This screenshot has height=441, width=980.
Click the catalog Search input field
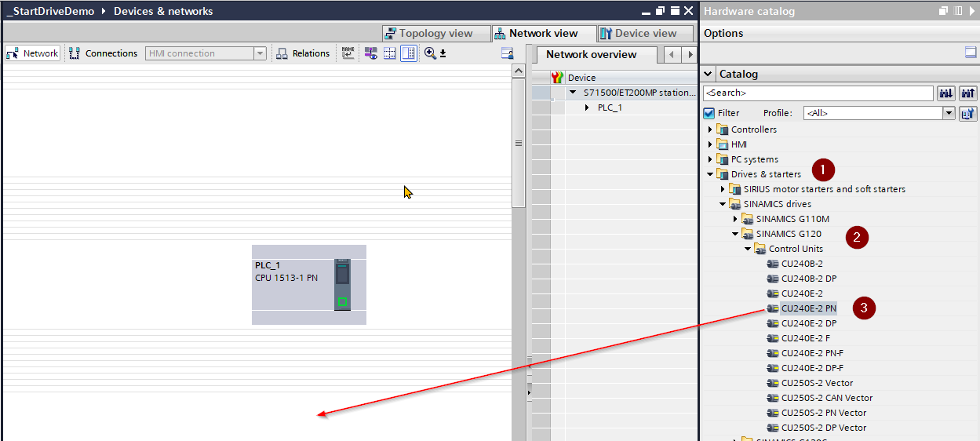click(818, 93)
